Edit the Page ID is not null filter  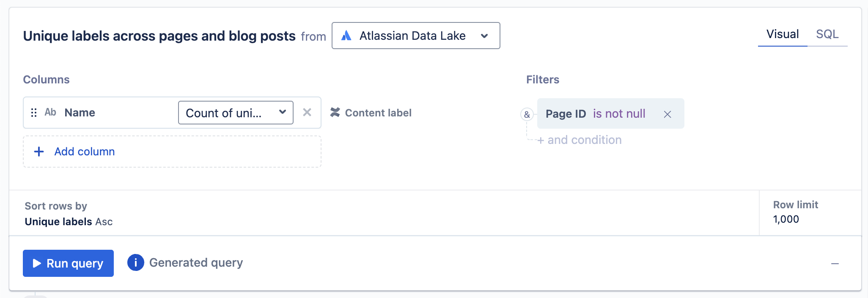[596, 114]
